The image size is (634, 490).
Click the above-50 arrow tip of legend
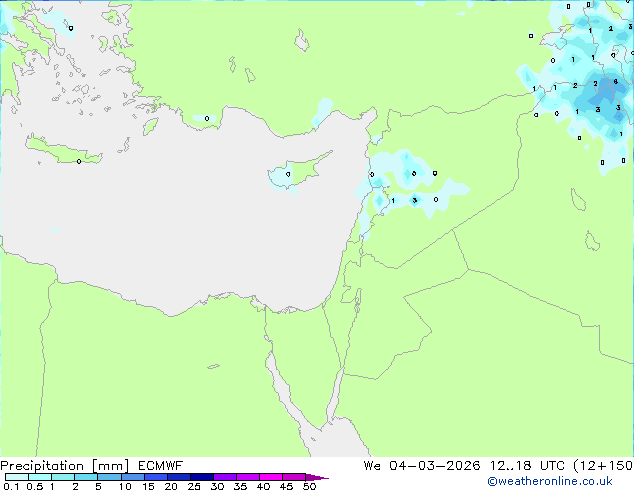pyautogui.click(x=317, y=477)
